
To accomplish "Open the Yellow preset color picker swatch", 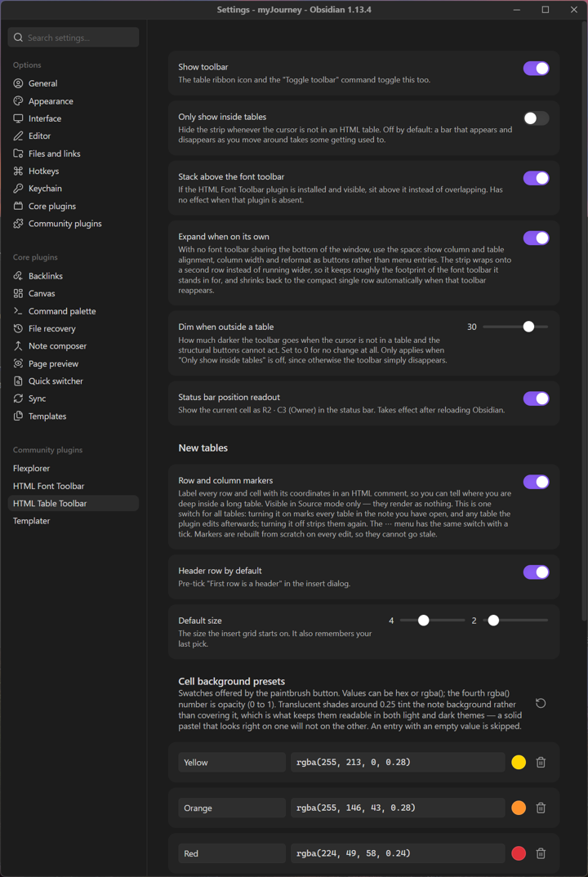I will click(x=519, y=763).
